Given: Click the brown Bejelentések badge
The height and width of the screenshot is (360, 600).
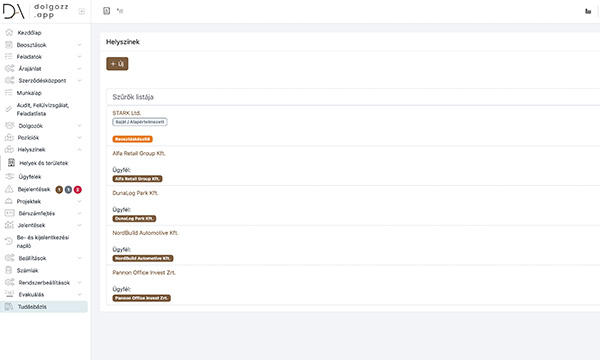Looking at the screenshot, I should tap(59, 189).
